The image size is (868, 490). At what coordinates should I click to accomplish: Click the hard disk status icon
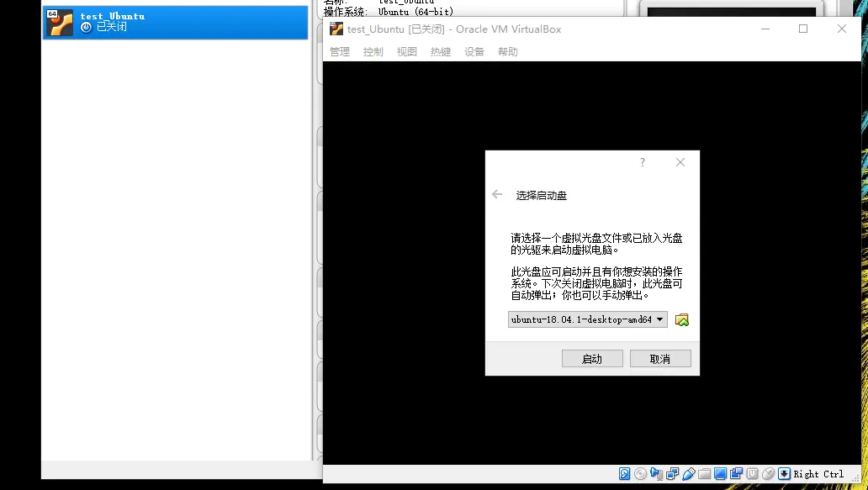(624, 473)
